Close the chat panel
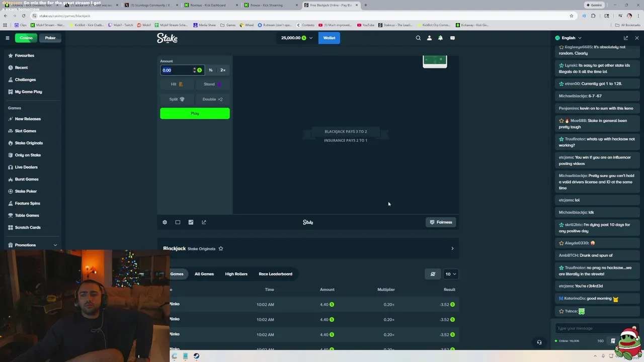The width and height of the screenshot is (644, 362). tap(637, 38)
